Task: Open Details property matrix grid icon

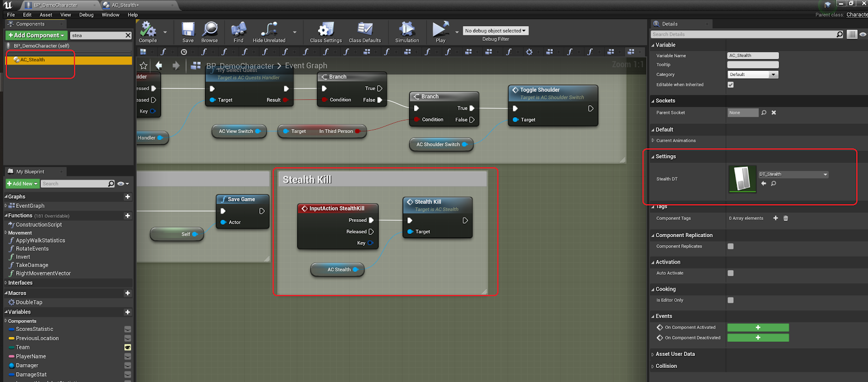Action: click(852, 34)
